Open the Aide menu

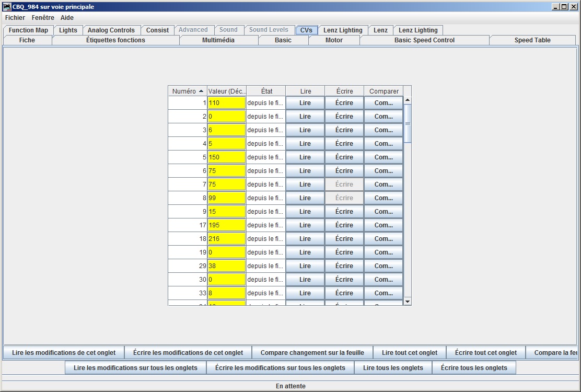pos(67,17)
